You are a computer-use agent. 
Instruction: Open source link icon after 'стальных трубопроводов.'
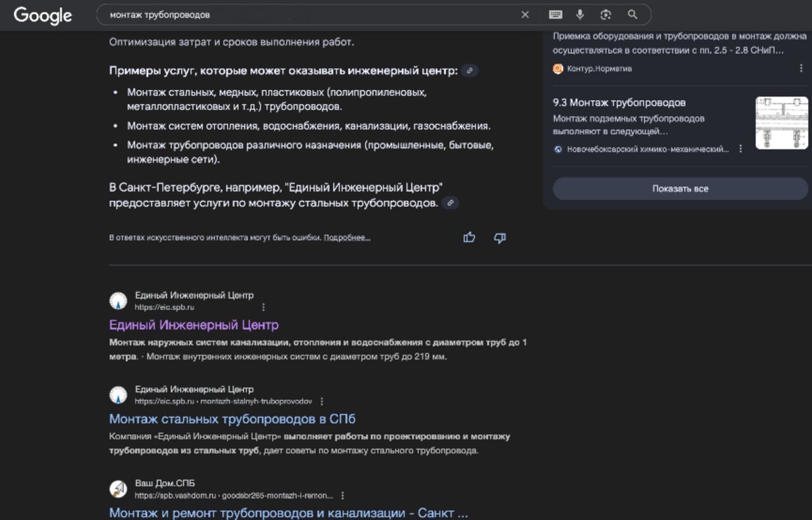coord(450,203)
